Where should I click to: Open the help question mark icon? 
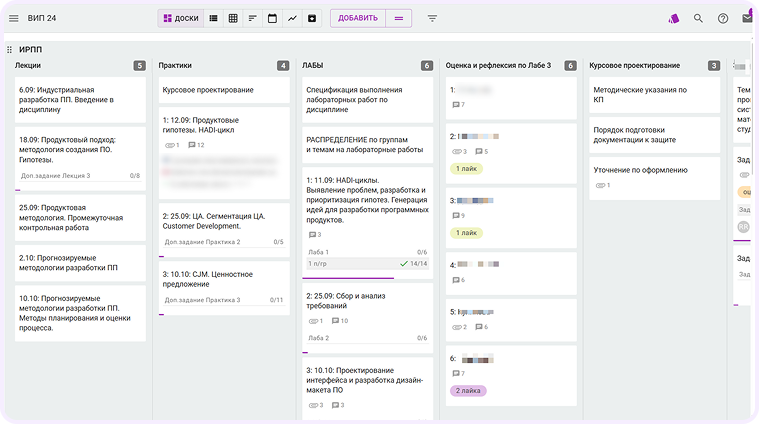pos(723,18)
